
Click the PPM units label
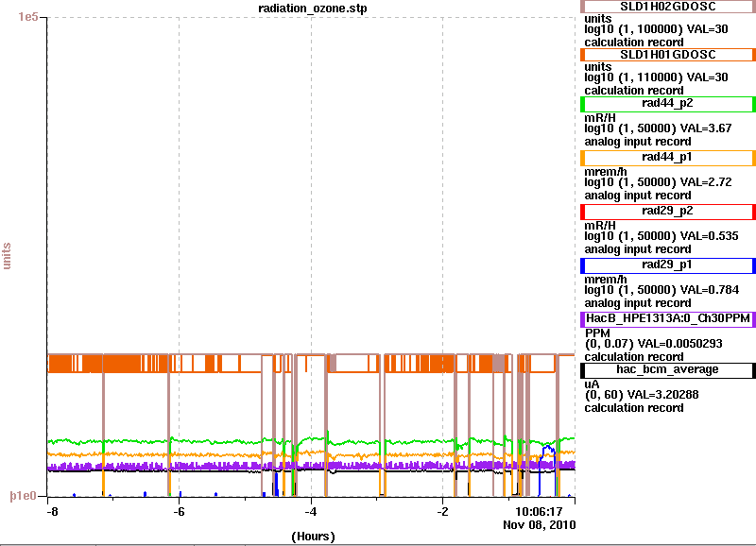pyautogui.click(x=597, y=333)
